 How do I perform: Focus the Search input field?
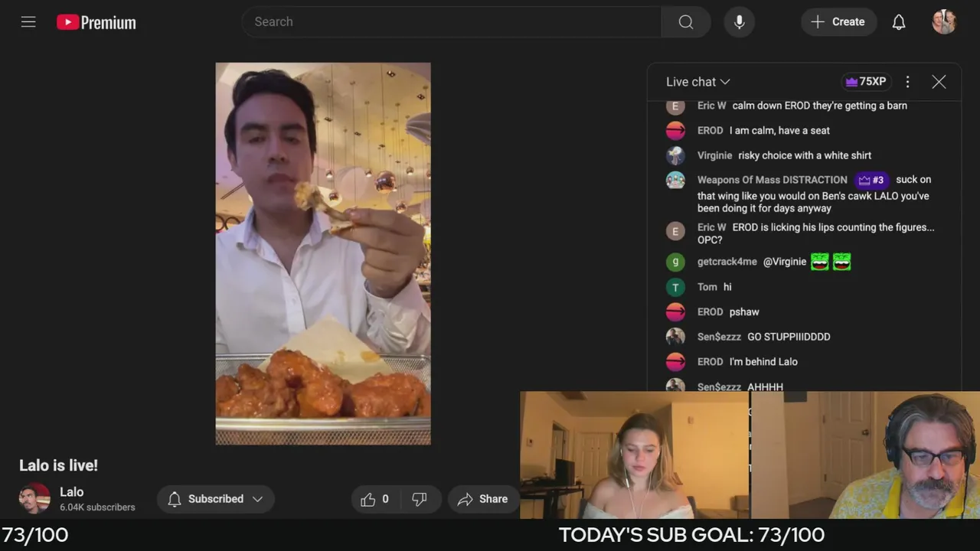click(452, 22)
